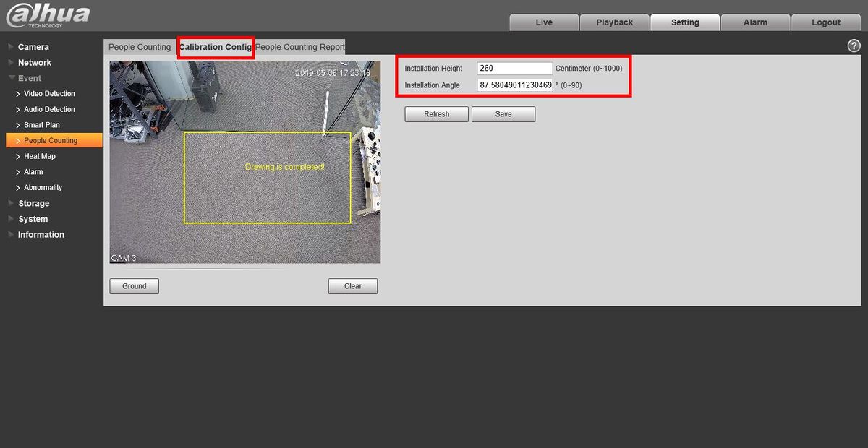
Task: Open the Playback tab
Action: tap(614, 22)
